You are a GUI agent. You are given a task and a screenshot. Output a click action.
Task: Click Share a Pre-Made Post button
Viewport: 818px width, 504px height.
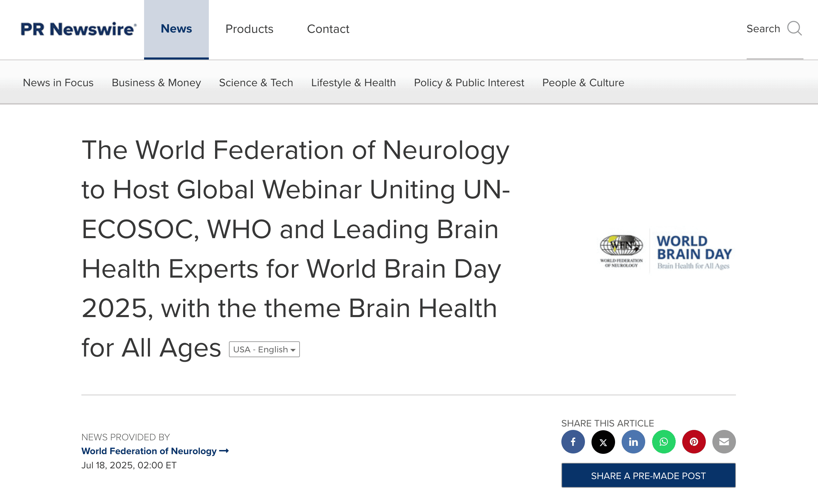(648, 476)
